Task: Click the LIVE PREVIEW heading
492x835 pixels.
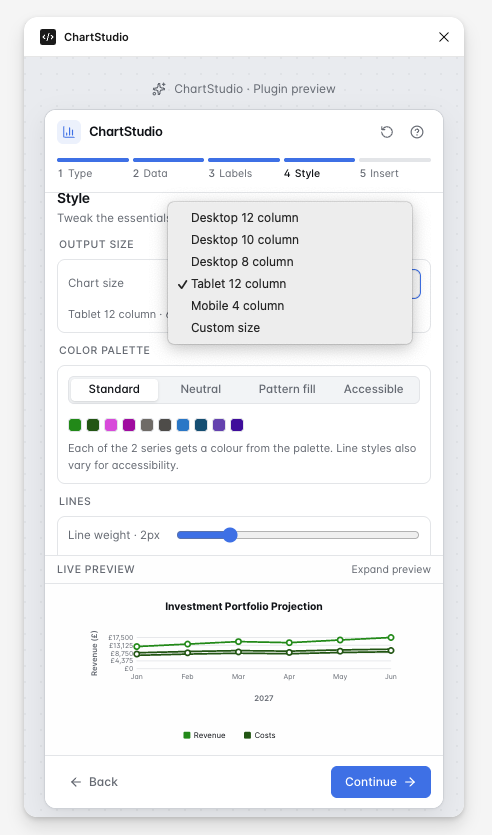Action: pyautogui.click(x=96, y=569)
